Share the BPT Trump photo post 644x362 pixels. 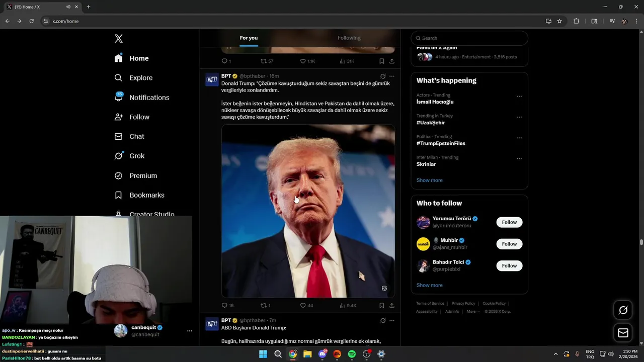392,305
